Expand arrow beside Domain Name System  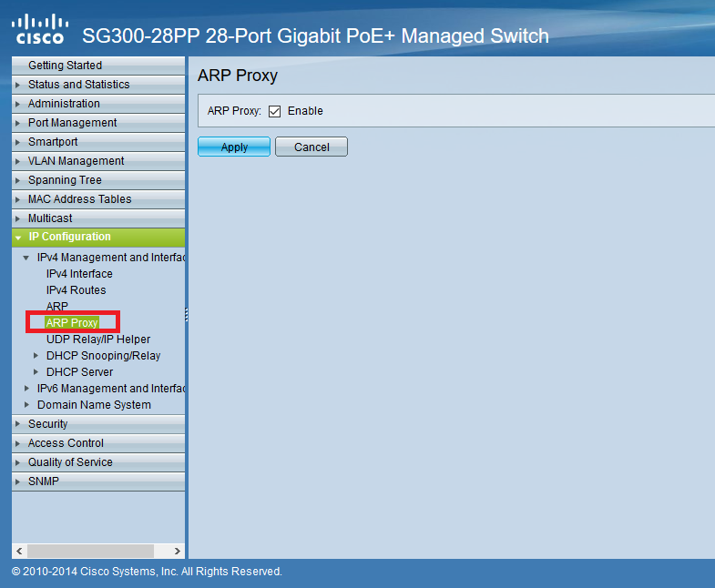27,405
